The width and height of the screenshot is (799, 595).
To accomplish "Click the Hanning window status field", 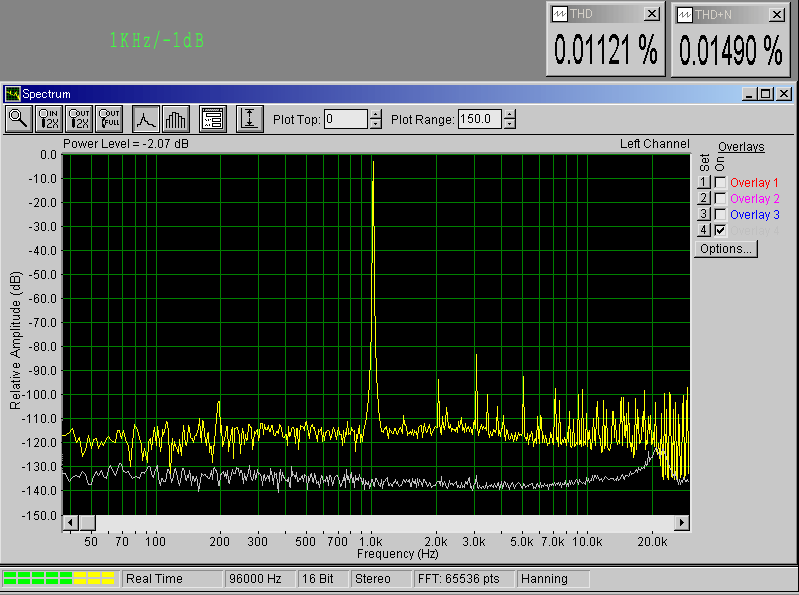I will (553, 579).
